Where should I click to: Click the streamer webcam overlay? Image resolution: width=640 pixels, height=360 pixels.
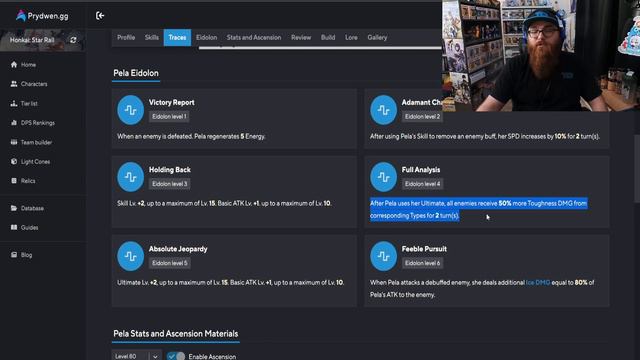click(x=541, y=56)
